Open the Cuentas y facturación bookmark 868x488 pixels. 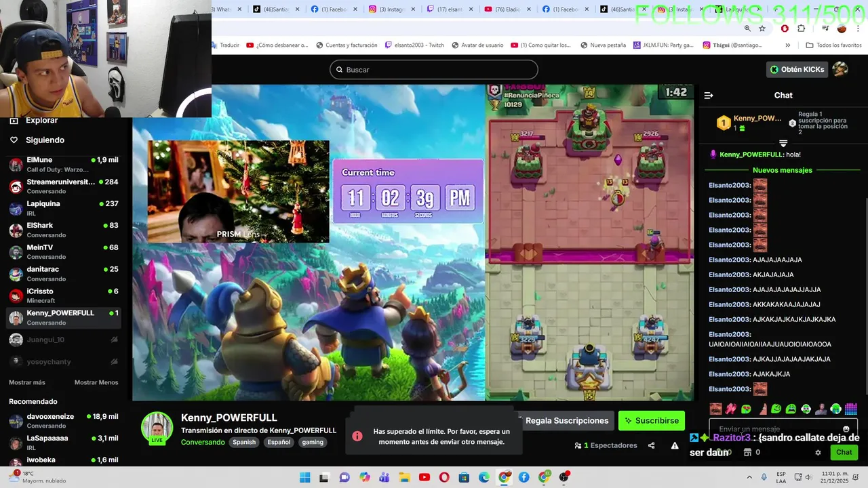pos(346,45)
